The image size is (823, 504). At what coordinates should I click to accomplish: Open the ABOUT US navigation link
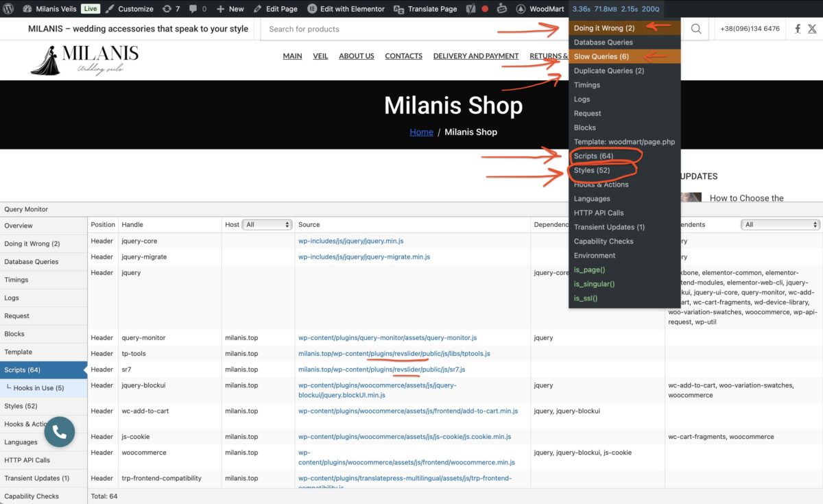click(357, 56)
